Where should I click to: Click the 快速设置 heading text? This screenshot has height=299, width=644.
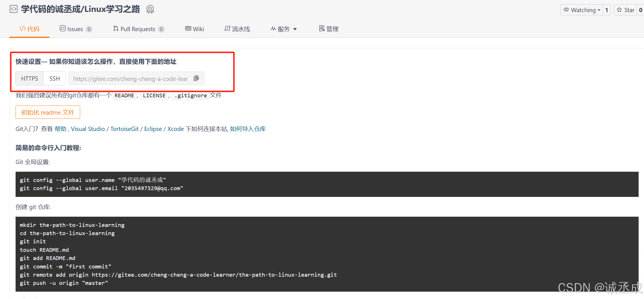point(96,62)
